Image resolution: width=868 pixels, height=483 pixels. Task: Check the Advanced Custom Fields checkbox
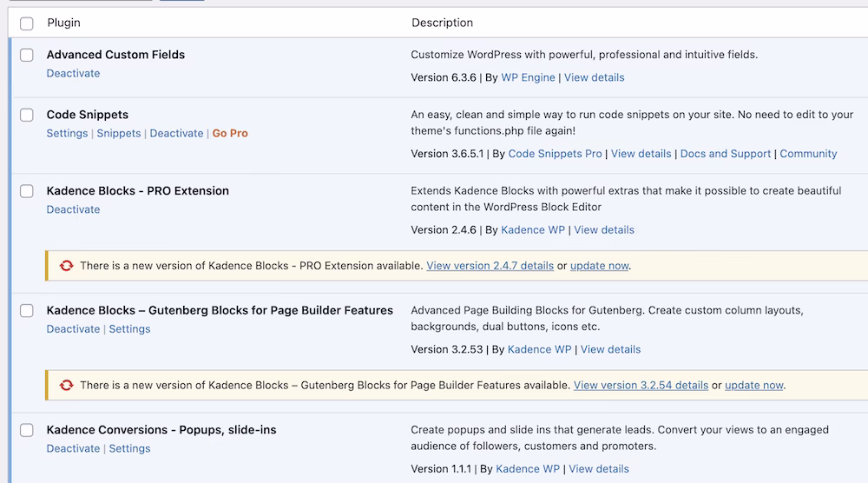tap(27, 55)
